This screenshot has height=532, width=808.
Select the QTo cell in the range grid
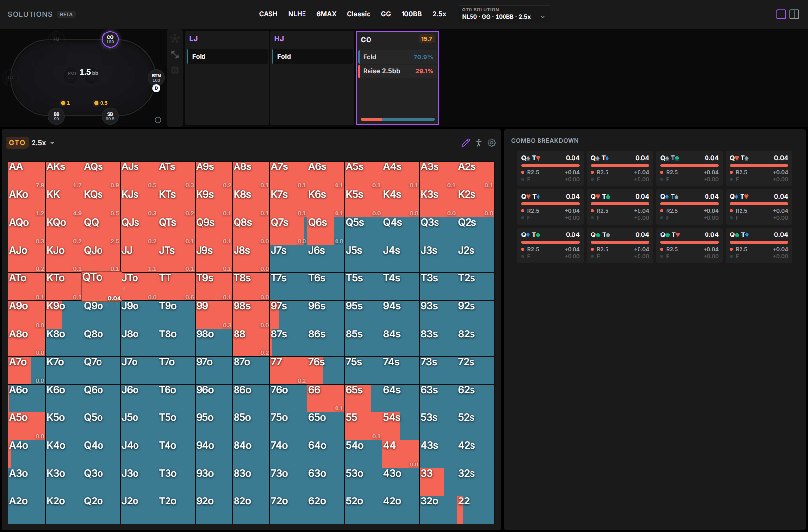coord(101,287)
